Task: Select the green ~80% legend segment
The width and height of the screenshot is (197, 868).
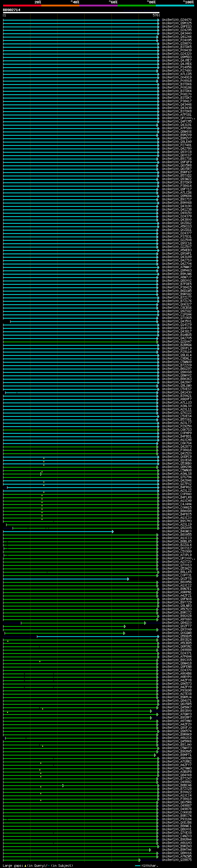Action: pos(136,6)
